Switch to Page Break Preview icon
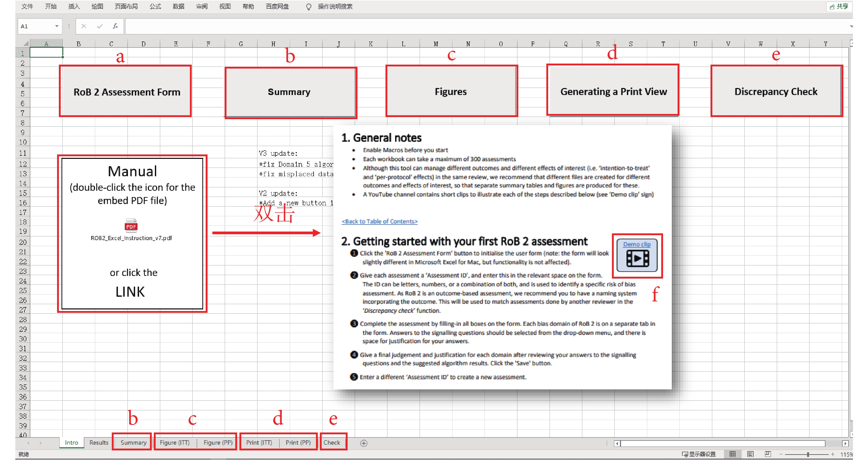 click(768, 454)
